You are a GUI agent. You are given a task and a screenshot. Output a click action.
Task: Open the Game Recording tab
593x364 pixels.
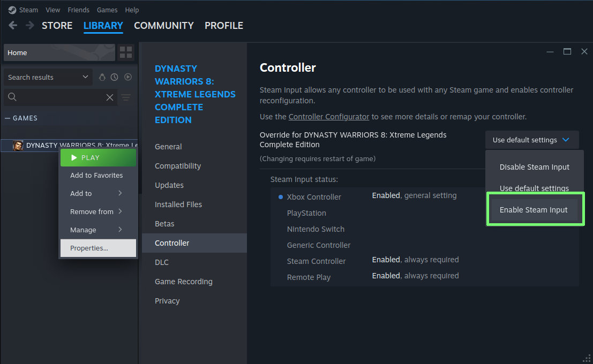194,282
